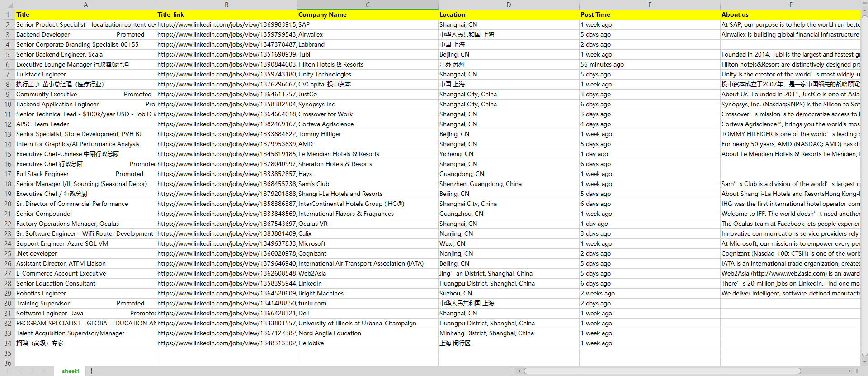Click the 'Yicheng, CN' location cell
Screen dimensions: 868x376
pyautogui.click(x=509, y=154)
